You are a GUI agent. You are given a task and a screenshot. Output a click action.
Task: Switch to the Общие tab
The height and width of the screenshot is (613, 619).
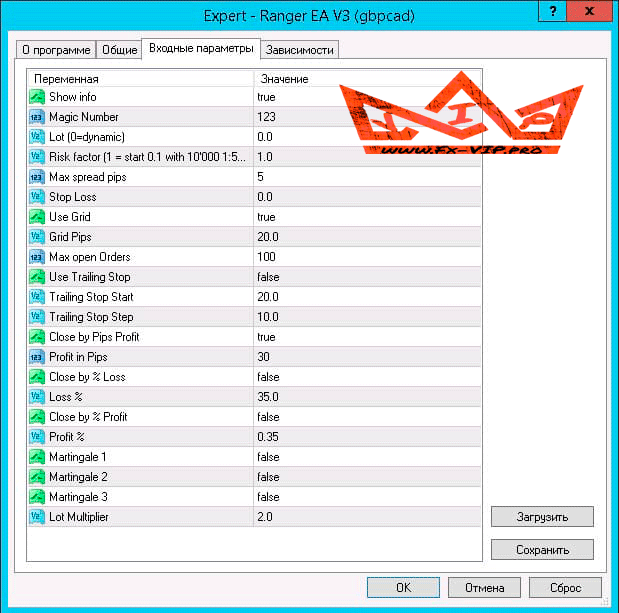[x=119, y=50]
